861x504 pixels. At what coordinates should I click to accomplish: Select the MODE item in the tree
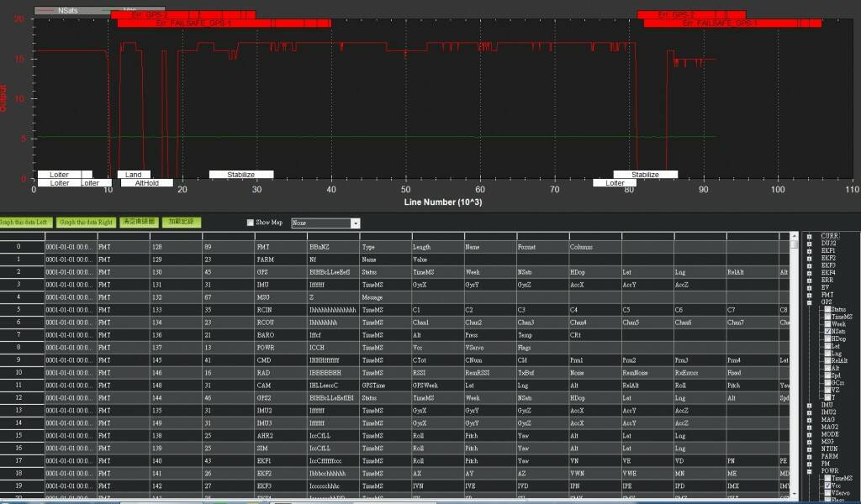[x=830, y=434]
